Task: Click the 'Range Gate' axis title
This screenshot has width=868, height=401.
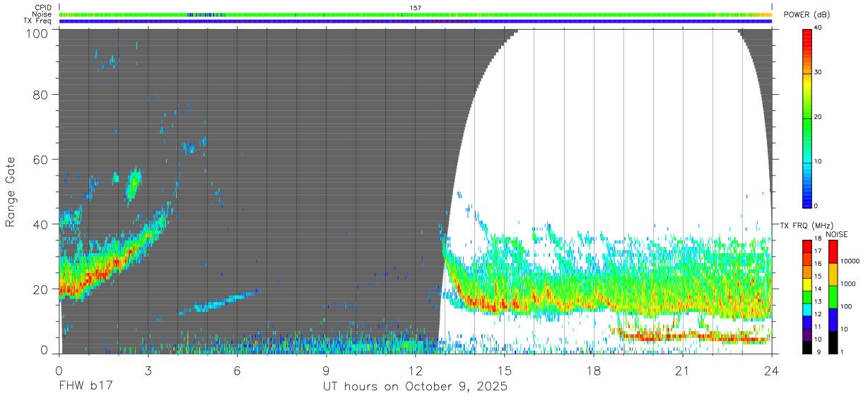Action: [x=11, y=192]
